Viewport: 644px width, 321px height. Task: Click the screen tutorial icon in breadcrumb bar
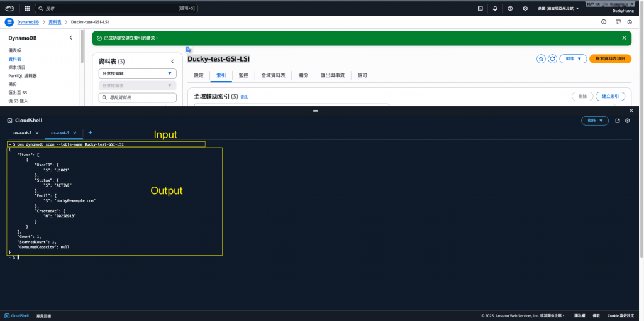coord(618,22)
